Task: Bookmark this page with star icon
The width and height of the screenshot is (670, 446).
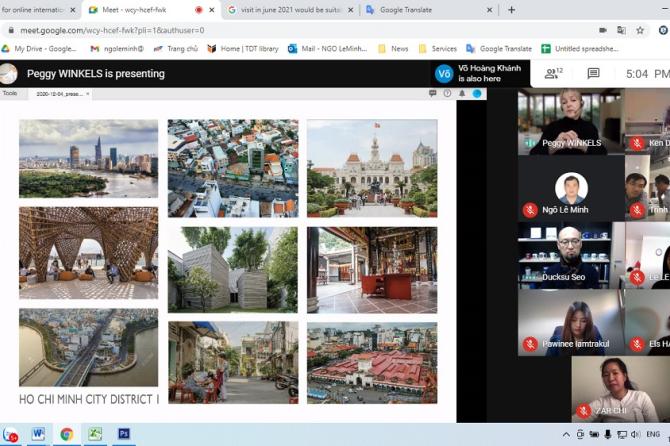Action: pos(640,30)
